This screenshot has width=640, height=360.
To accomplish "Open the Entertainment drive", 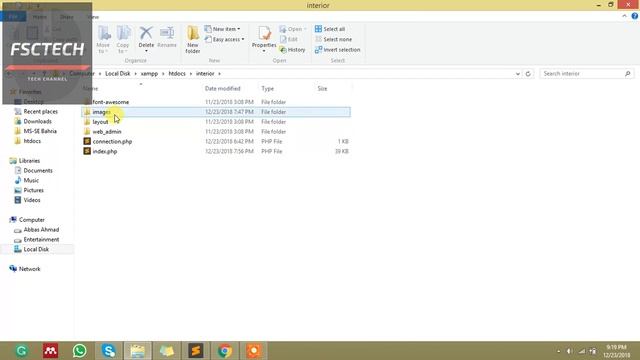I will point(41,240).
